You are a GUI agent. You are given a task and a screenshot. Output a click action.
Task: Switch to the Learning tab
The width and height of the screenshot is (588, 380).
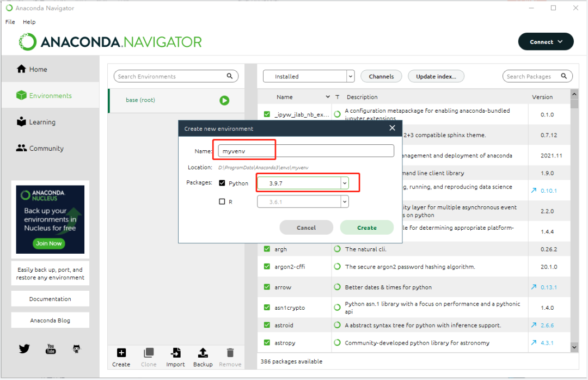tap(42, 122)
